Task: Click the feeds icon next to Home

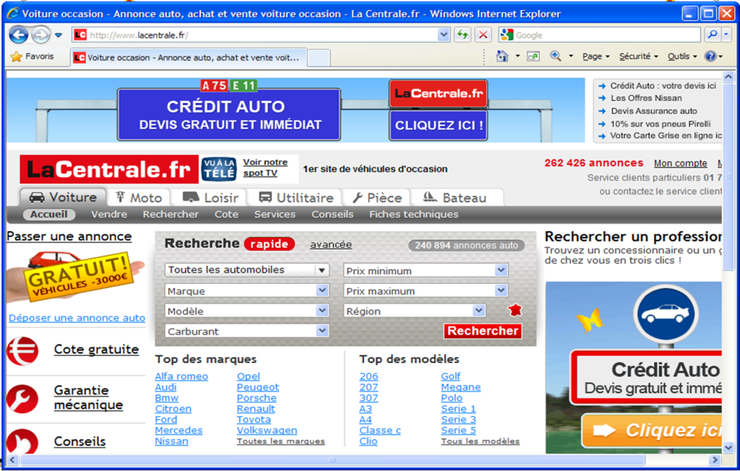Action: point(533,57)
